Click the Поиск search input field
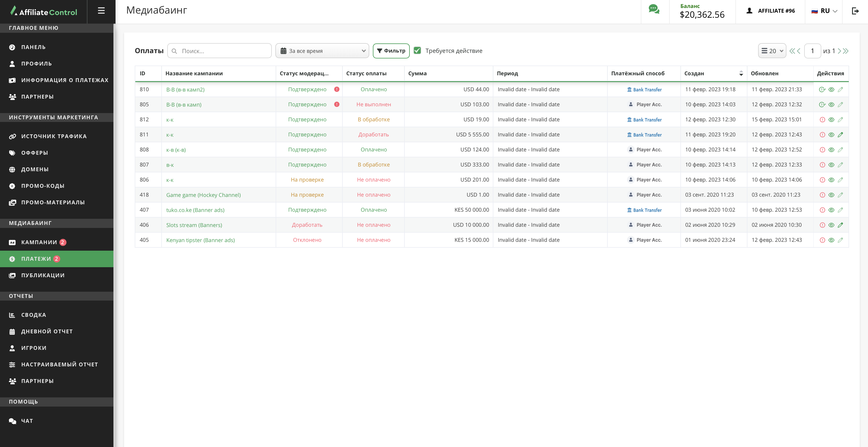This screenshot has height=447, width=868. [224, 51]
